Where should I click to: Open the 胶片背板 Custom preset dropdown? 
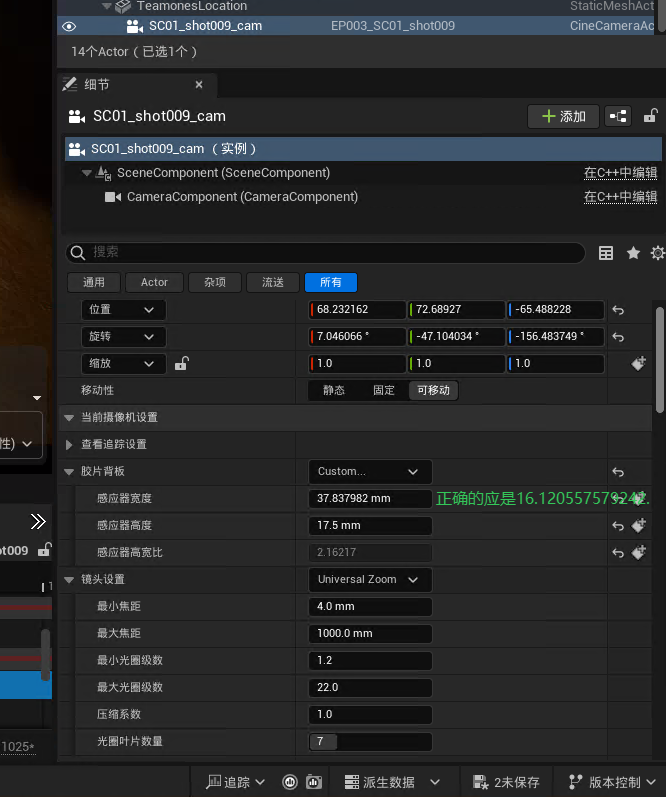click(369, 471)
